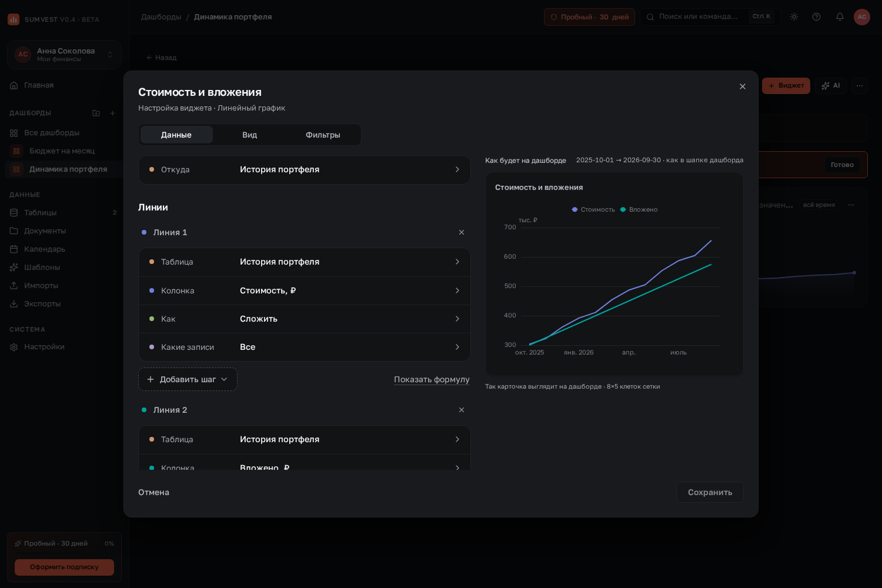This screenshot has width=882, height=588.
Task: Open the Главная sidebar item
Action: click(64, 85)
